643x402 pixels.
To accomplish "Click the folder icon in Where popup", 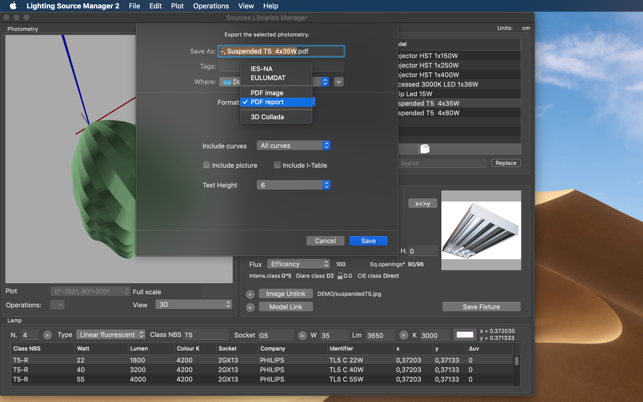I will [x=227, y=82].
